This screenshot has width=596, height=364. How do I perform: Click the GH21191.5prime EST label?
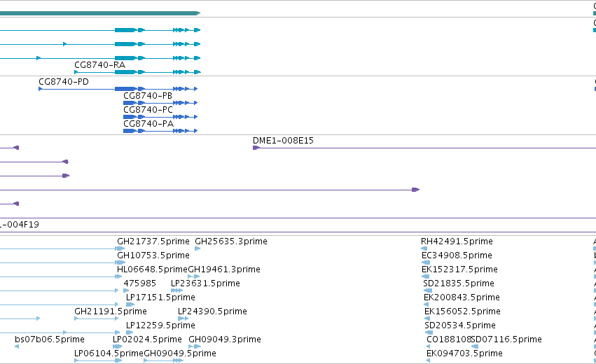coord(111,311)
